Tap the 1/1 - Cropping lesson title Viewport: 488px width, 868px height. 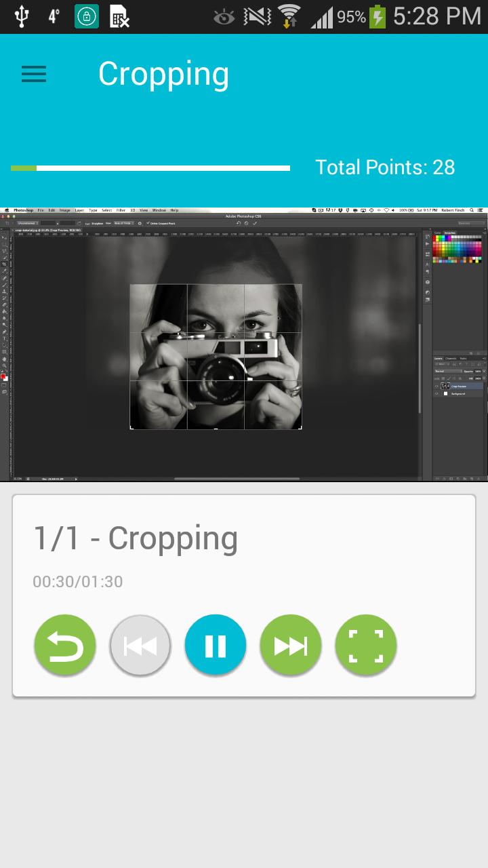point(136,538)
